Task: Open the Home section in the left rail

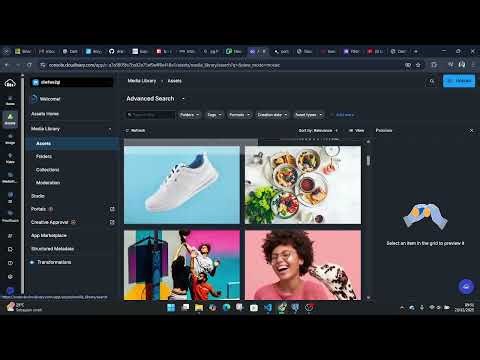Action: point(10,100)
